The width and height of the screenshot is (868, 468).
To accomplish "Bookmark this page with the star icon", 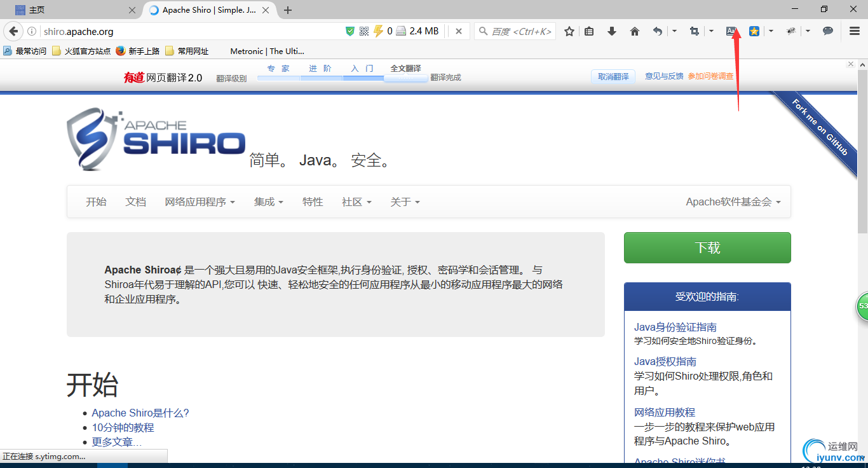I will (x=569, y=31).
